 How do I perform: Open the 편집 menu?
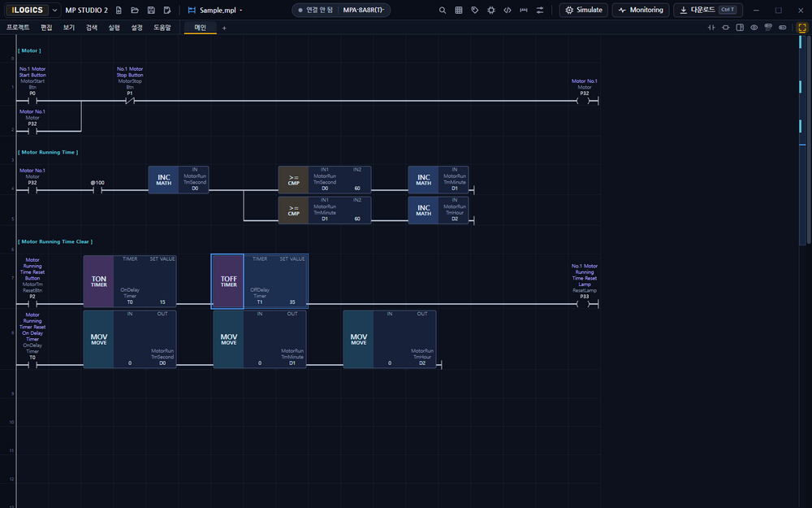pos(46,28)
